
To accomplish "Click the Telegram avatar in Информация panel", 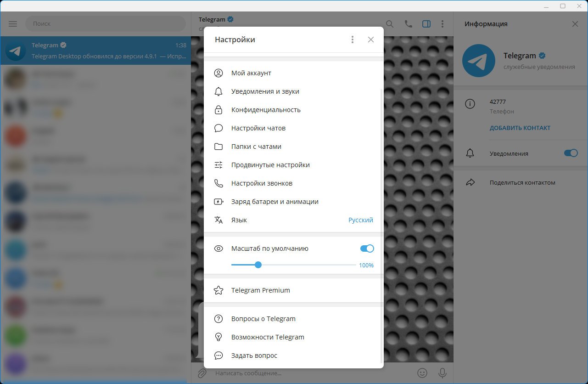I will tap(478, 61).
